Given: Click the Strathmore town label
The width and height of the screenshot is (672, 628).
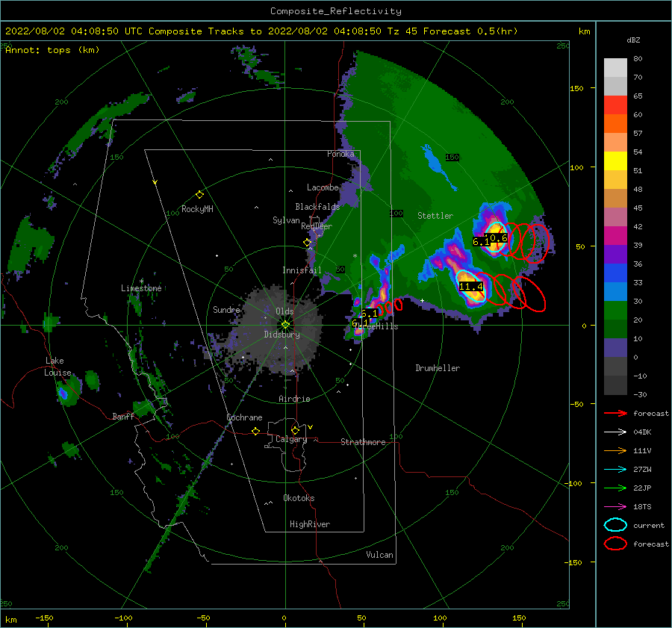Looking at the screenshot, I should [363, 442].
